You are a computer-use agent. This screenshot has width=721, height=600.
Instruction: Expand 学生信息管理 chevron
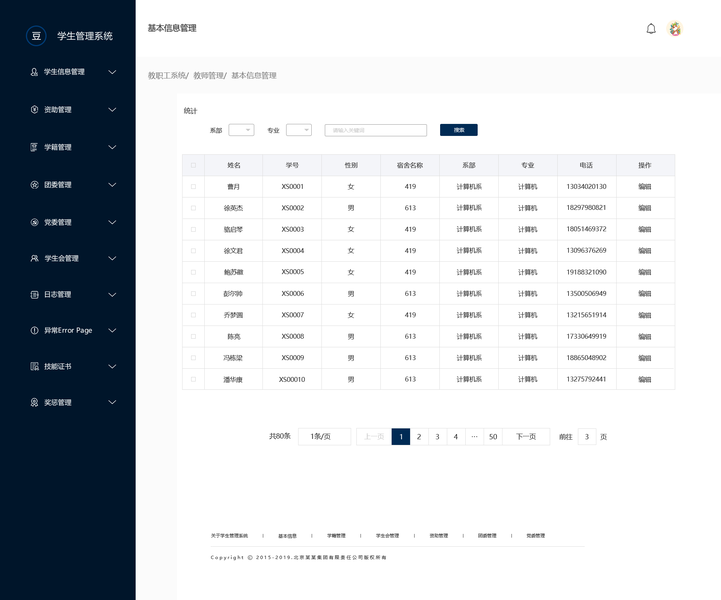click(112, 72)
